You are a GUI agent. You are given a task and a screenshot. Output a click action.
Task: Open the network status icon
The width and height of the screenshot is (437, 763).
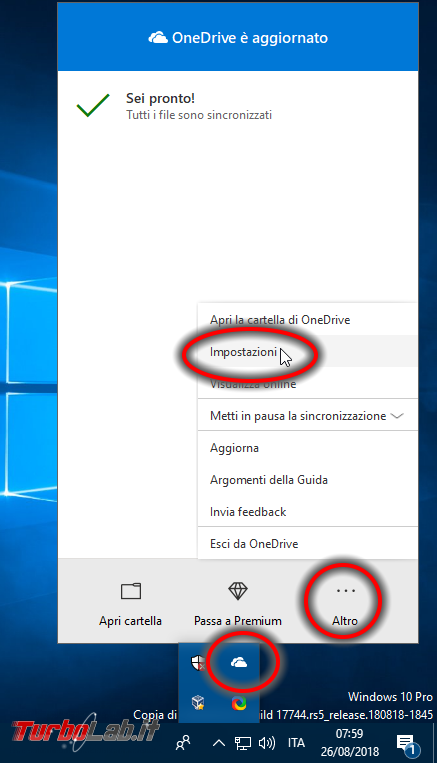[243, 743]
